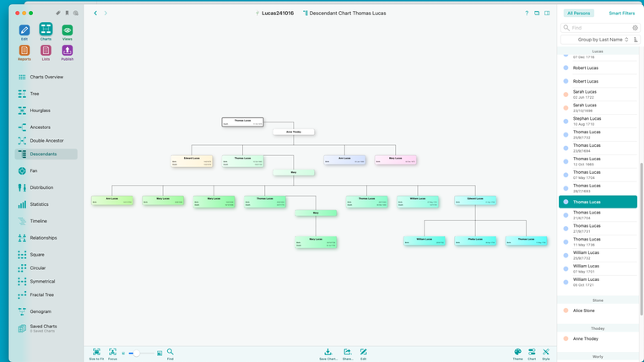The width and height of the screenshot is (644, 362).
Task: Toggle the split-pane layout icon
Action: click(547, 14)
